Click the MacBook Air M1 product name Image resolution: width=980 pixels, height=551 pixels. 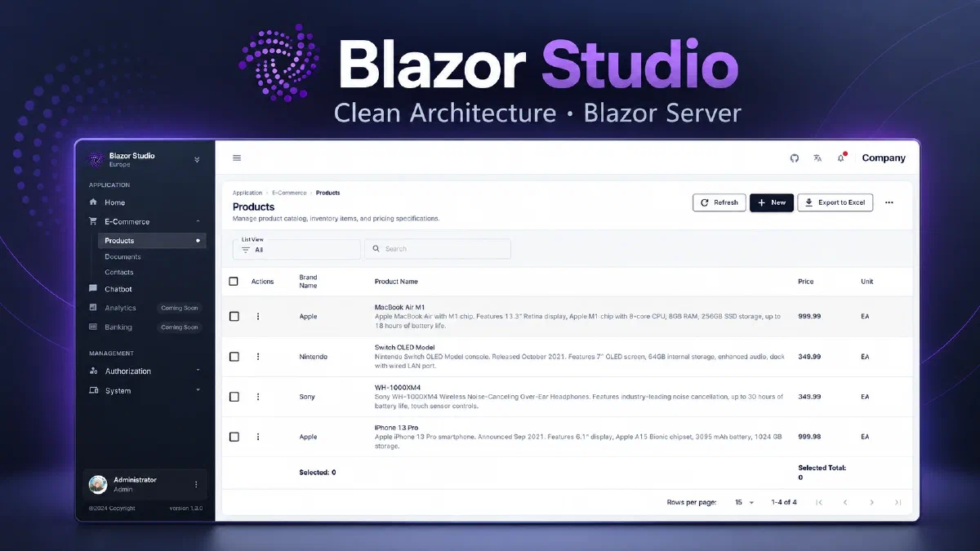point(399,307)
